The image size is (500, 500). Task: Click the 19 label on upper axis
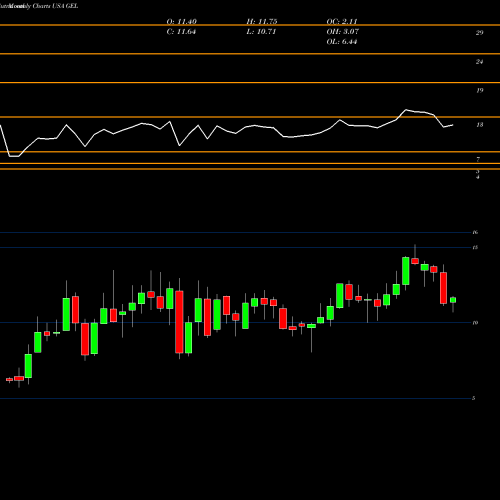(480, 90)
